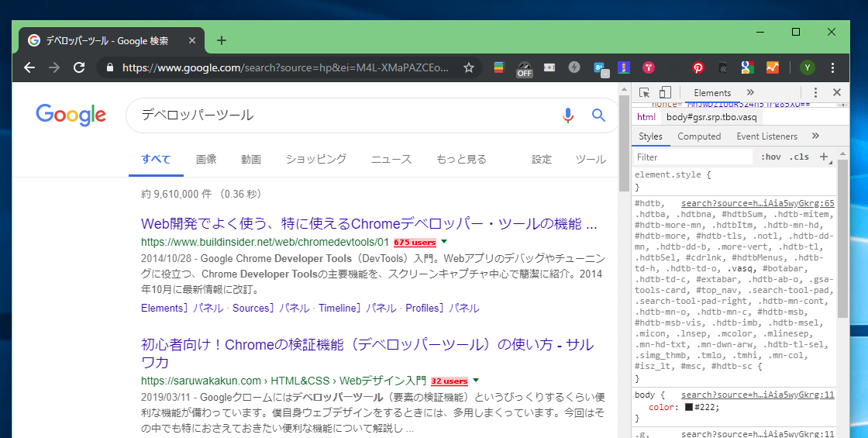Screen dimensions: 868x438
Task: Show more DevTools panels next to Elements
Action: click(x=750, y=92)
